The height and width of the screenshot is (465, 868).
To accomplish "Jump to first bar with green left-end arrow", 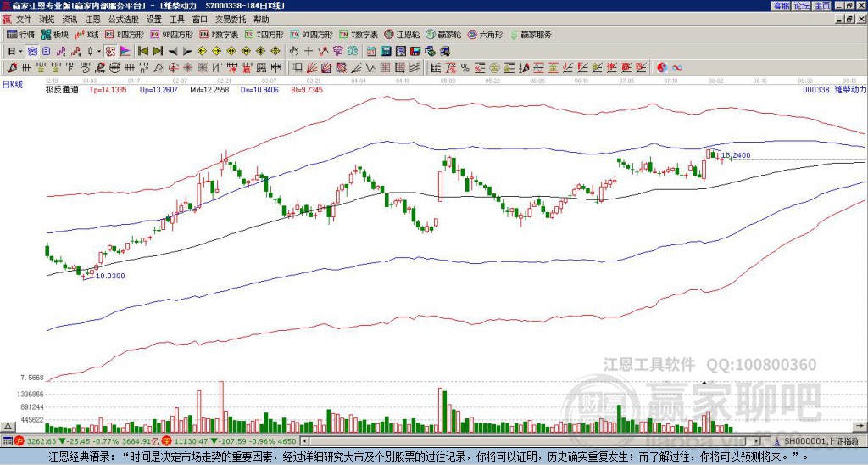I will coord(142,52).
